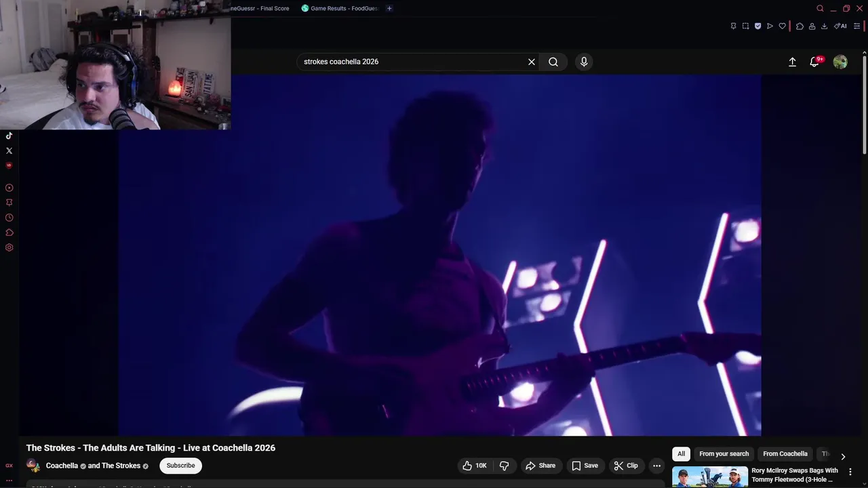
Task: Take a snapshot with the toolbar capture icon
Action: 745,26
